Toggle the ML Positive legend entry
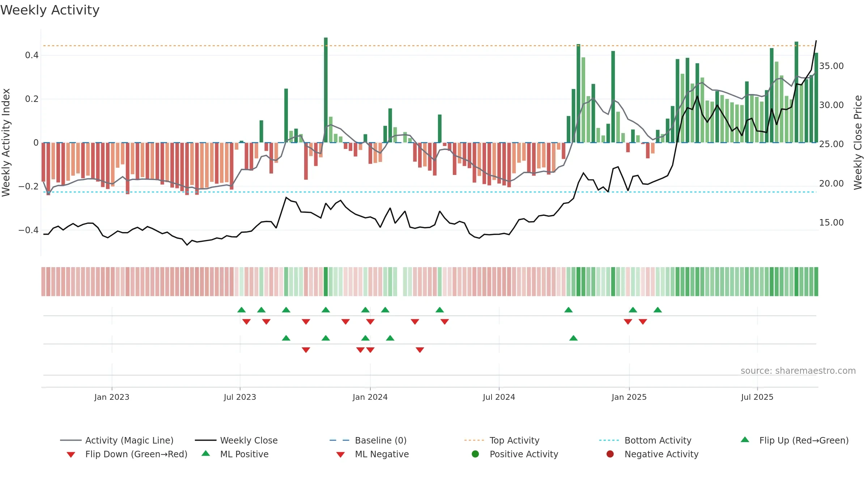Viewport: 868px width, 488px height. pyautogui.click(x=235, y=454)
